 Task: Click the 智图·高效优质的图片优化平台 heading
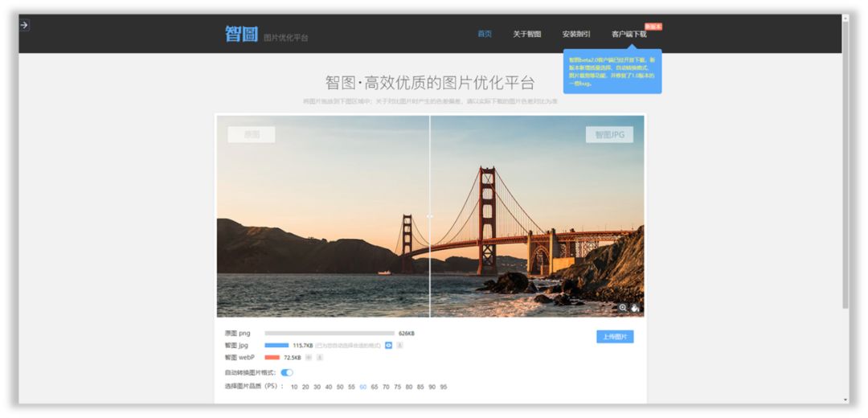pyautogui.click(x=430, y=83)
